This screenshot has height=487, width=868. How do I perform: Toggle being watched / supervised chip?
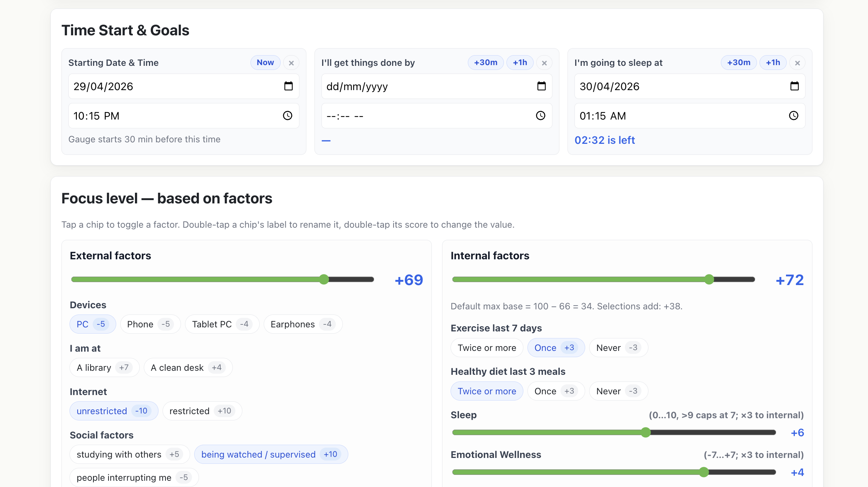tap(271, 454)
